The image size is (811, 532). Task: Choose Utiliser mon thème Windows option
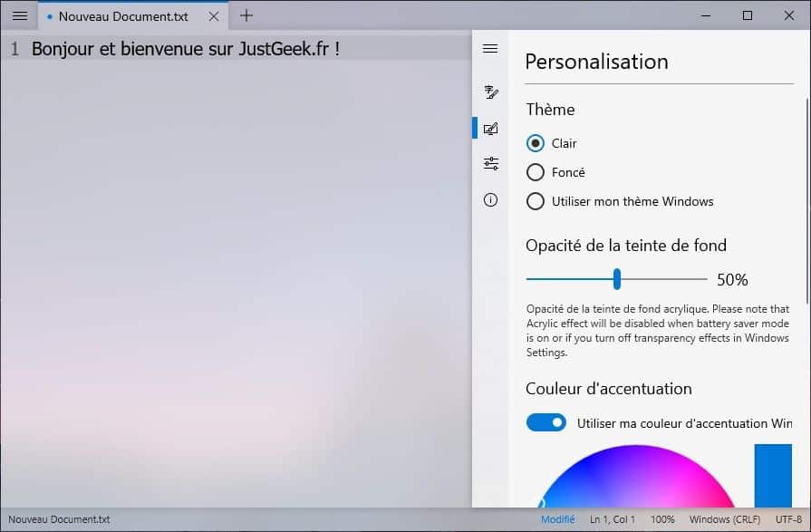tap(536, 201)
